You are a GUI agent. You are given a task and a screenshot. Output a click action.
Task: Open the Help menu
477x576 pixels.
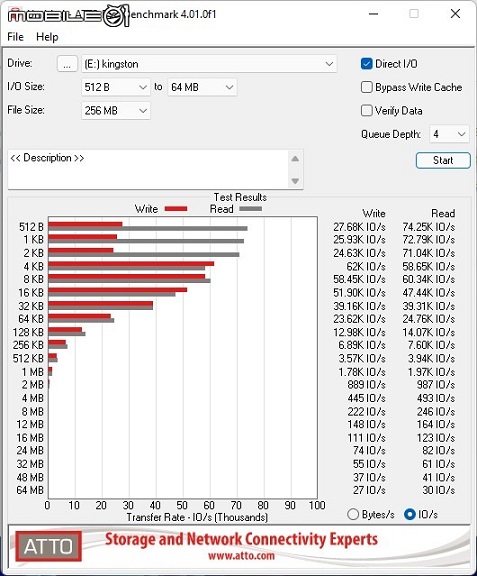(47, 37)
